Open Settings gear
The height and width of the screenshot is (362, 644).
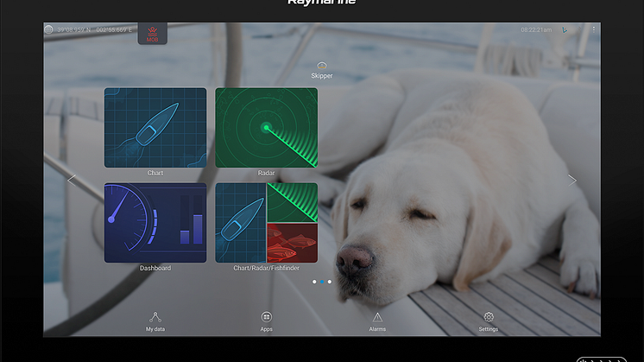(489, 321)
